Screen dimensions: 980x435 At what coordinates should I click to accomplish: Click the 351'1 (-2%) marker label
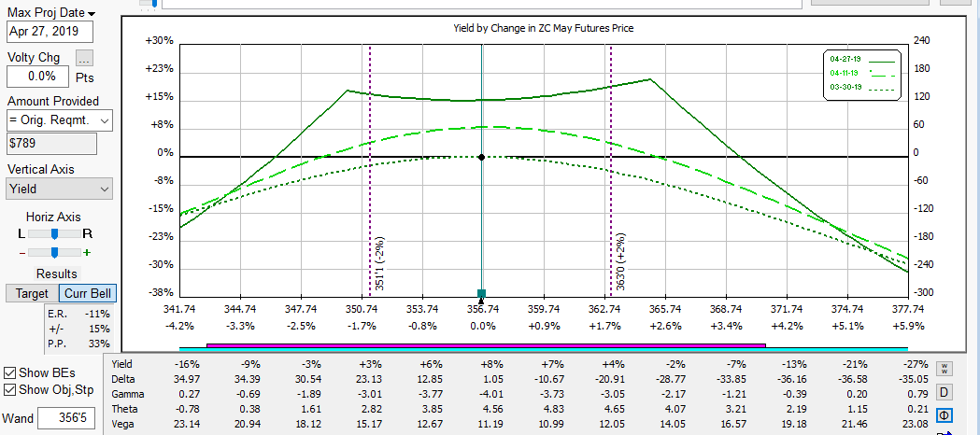pyautogui.click(x=380, y=263)
